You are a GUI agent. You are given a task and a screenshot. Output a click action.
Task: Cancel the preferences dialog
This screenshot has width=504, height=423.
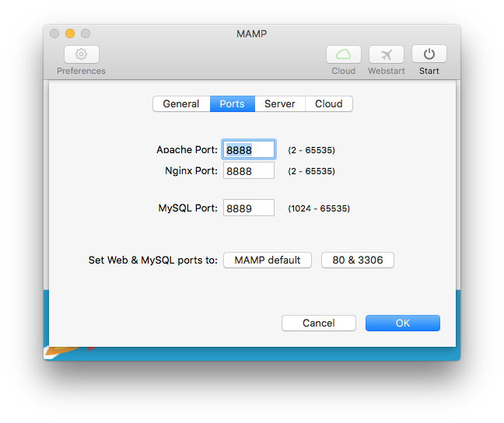click(319, 323)
